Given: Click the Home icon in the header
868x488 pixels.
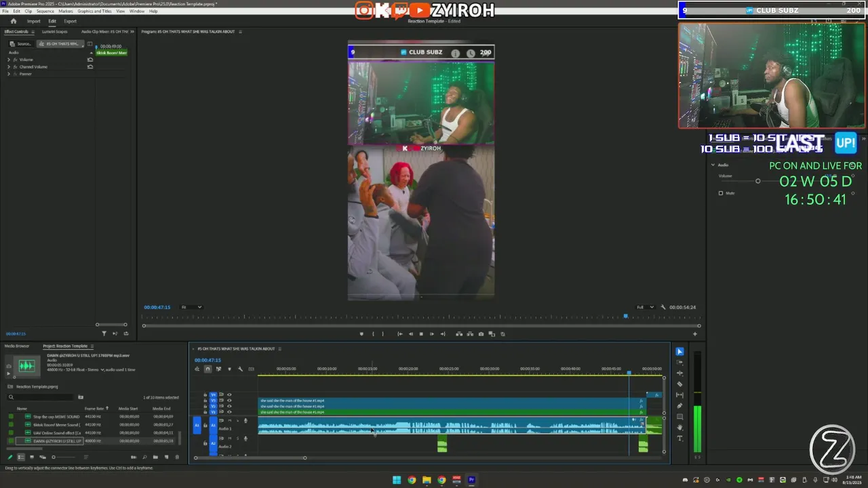Looking at the screenshot, I should tap(13, 21).
